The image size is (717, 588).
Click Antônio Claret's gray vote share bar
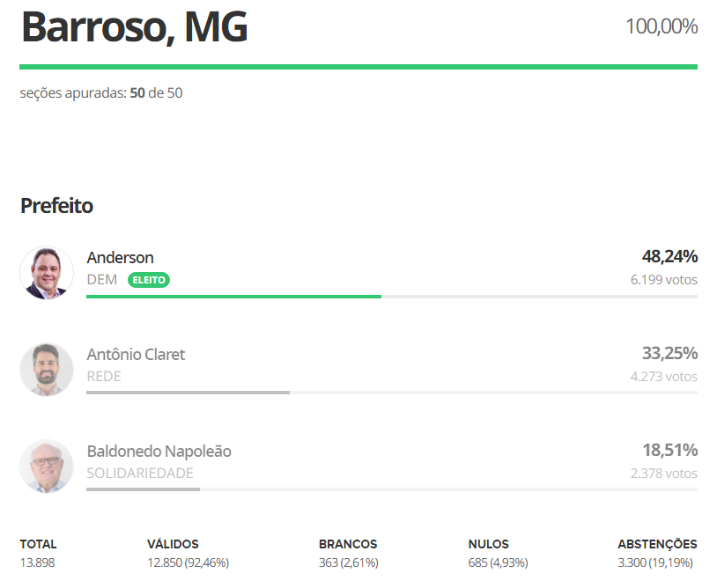point(188,393)
